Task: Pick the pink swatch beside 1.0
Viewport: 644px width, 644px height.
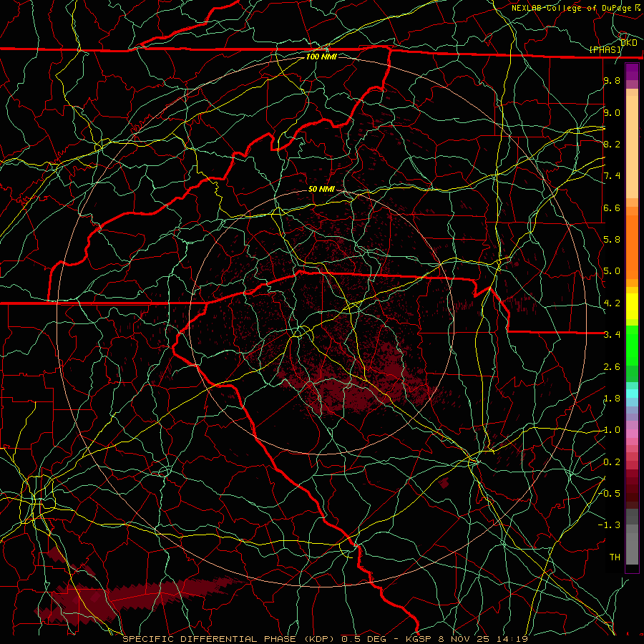Action: (632, 434)
